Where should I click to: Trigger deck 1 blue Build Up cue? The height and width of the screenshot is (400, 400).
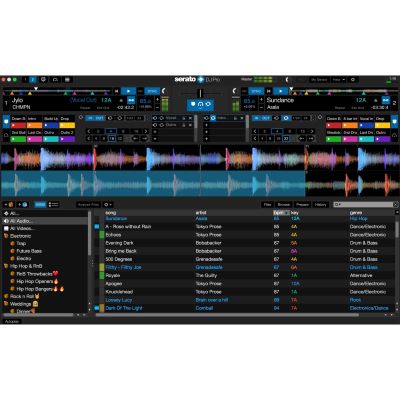coord(51,125)
